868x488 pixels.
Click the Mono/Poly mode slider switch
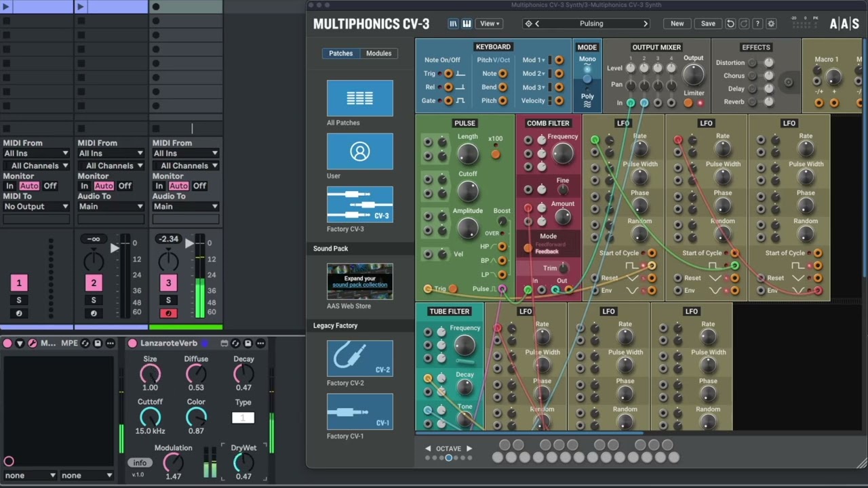587,79
